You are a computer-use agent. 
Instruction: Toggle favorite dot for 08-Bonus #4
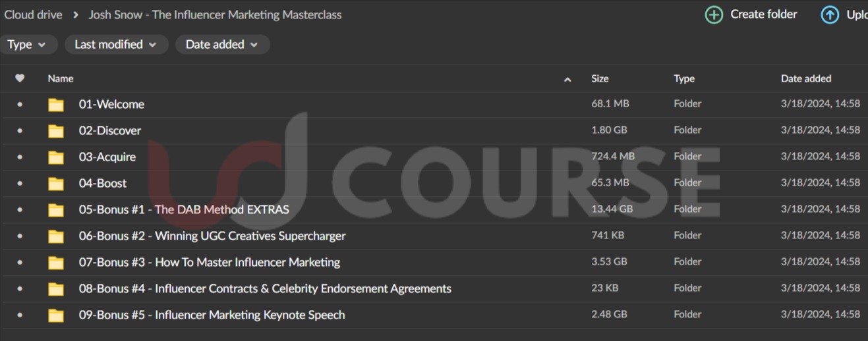coord(20,288)
